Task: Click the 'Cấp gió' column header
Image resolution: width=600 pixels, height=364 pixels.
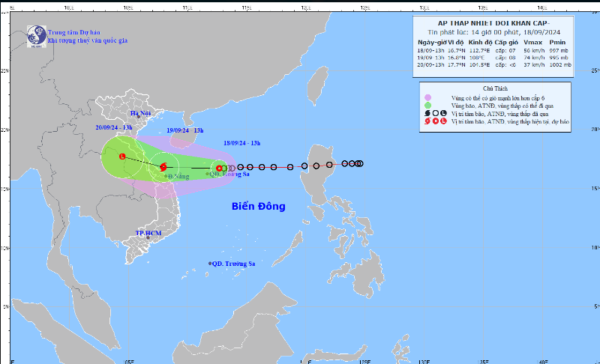Action: (x=506, y=43)
